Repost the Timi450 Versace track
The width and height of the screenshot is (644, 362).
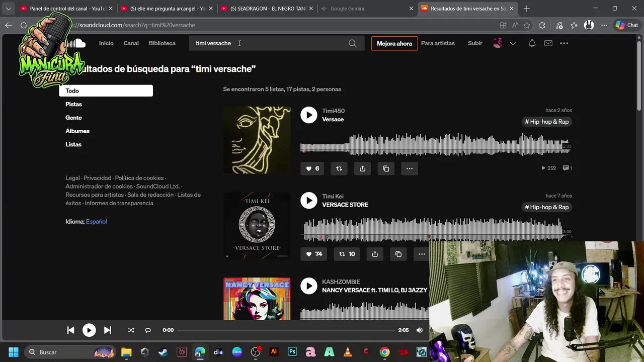pyautogui.click(x=339, y=168)
